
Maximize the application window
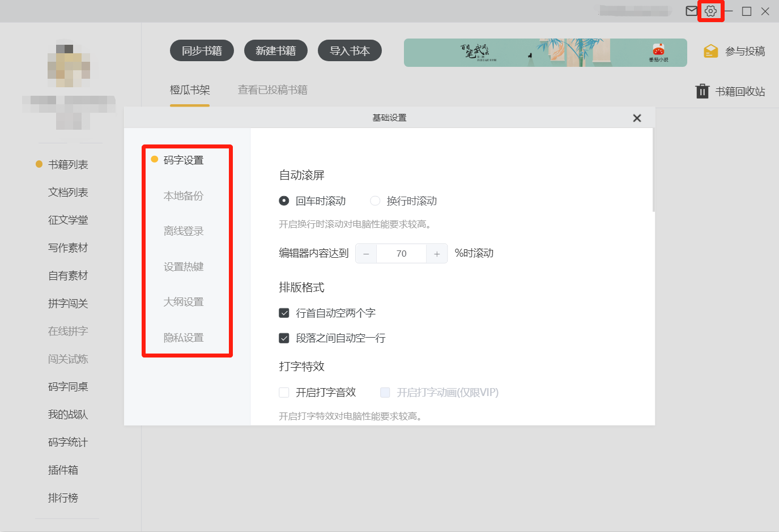[747, 11]
